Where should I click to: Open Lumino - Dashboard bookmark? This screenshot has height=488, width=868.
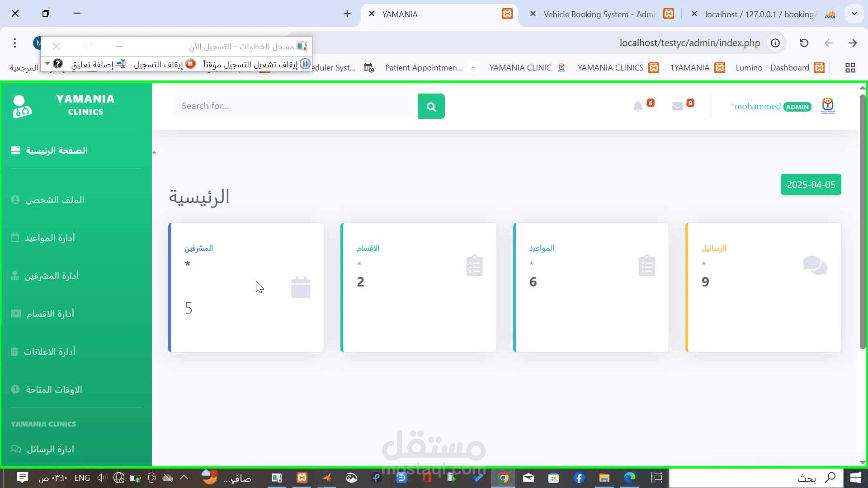[x=772, y=68]
